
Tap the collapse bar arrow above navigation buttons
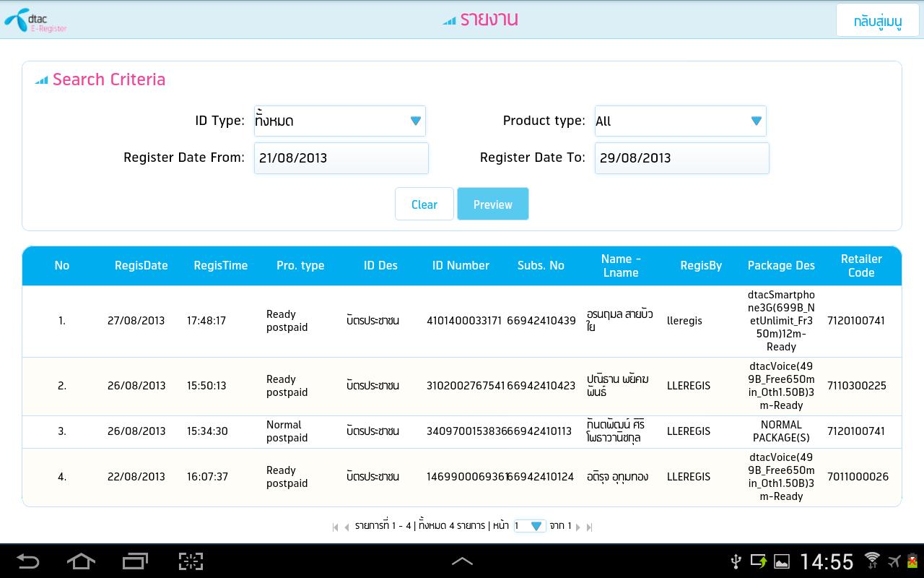pyautogui.click(x=463, y=561)
